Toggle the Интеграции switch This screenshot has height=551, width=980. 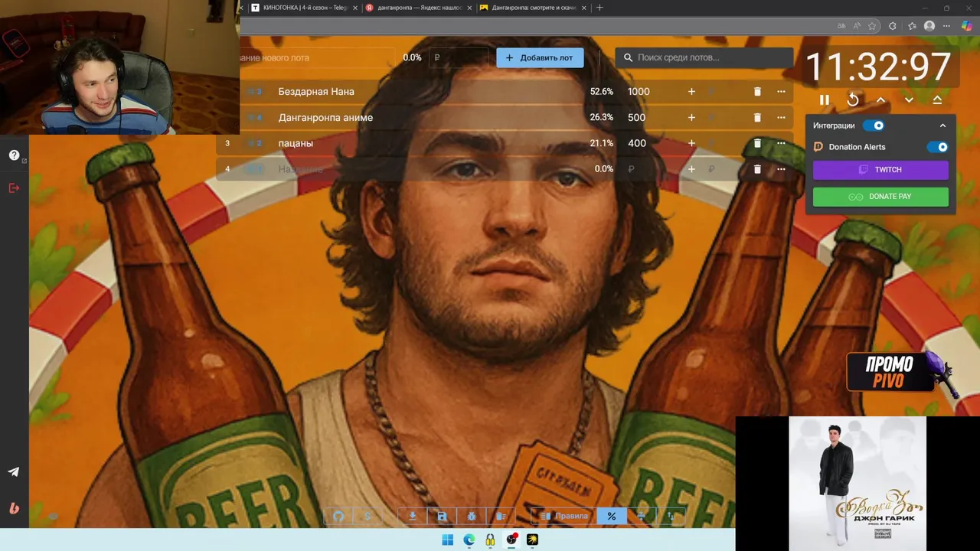(x=874, y=126)
